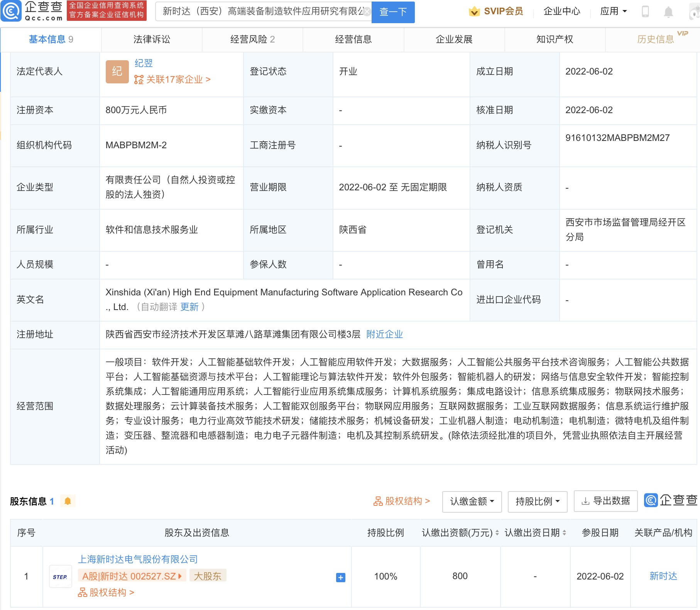Click the 100% shareholding ratio cell

click(x=386, y=576)
